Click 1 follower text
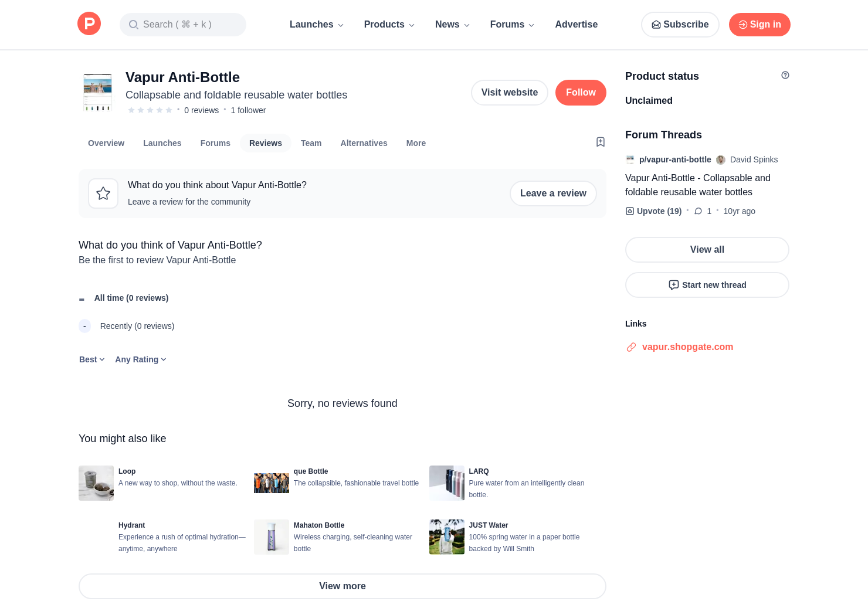This screenshot has height=608, width=868. [x=248, y=110]
